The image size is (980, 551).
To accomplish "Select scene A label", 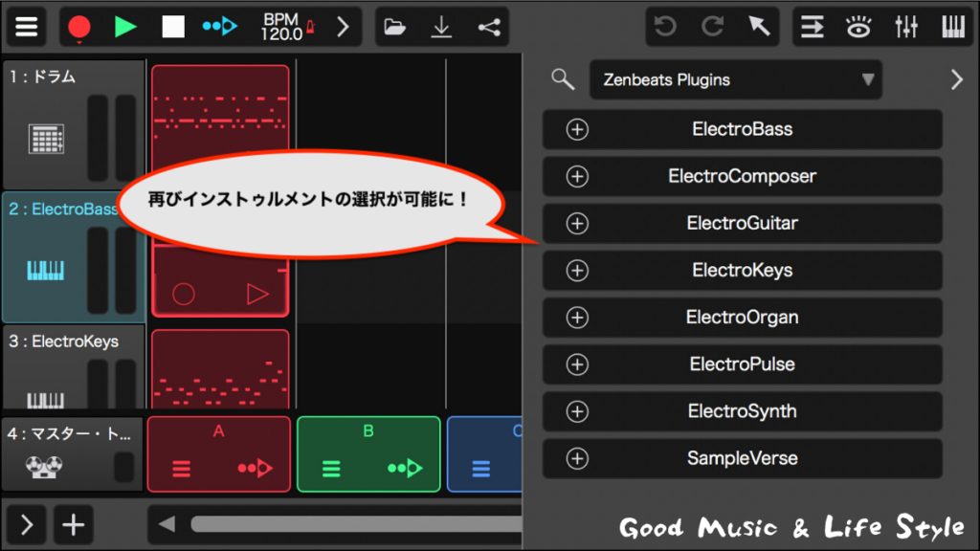I will 218,431.
